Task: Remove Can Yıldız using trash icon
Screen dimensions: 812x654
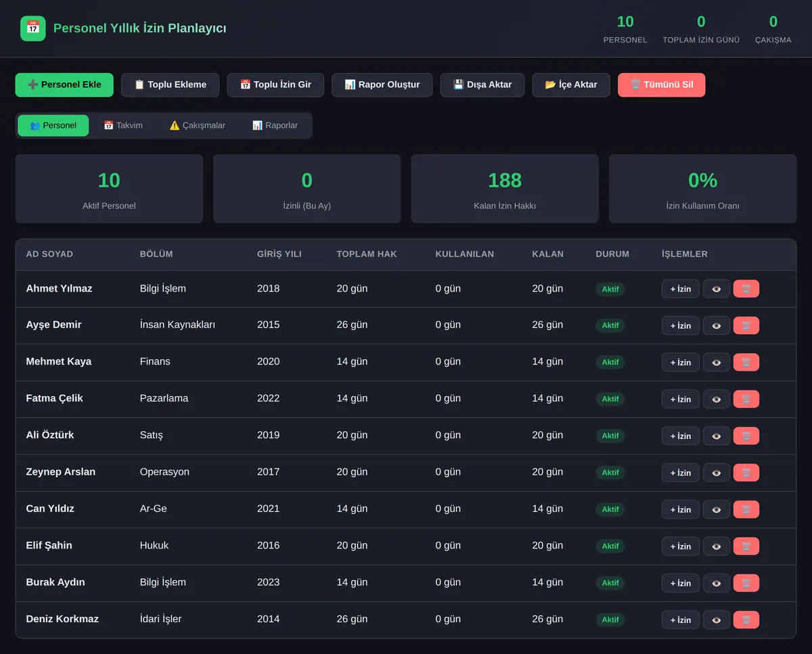Action: tap(746, 509)
